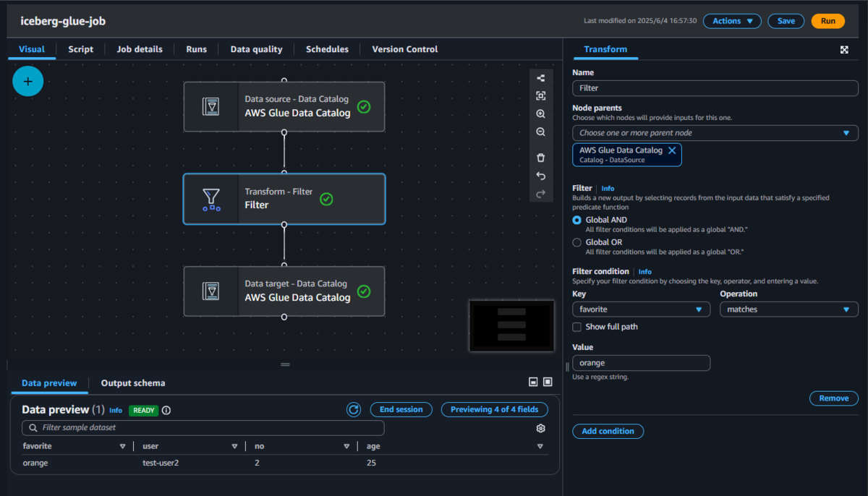Click the canvas minimap thumbnail

click(511, 325)
